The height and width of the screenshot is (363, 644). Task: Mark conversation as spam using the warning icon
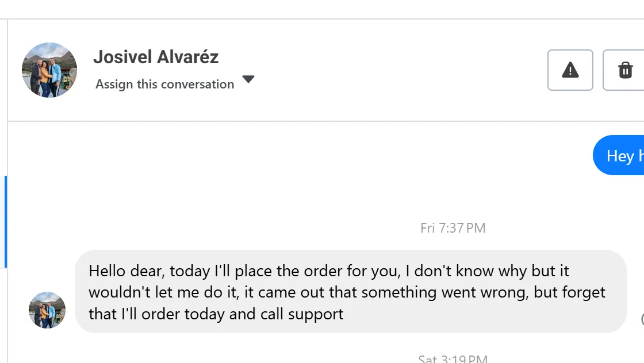[x=570, y=70]
